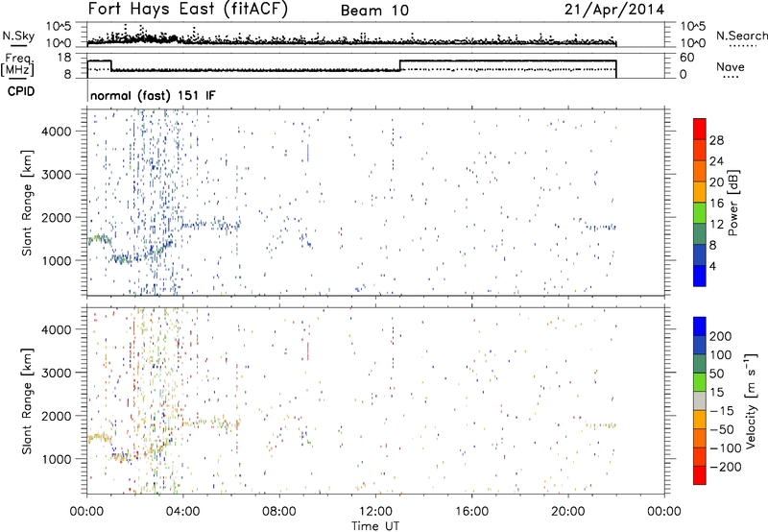This screenshot has height=532, width=768.
Task: Click the "Slant Range [km]" label of the power panel
Action: 27,203
